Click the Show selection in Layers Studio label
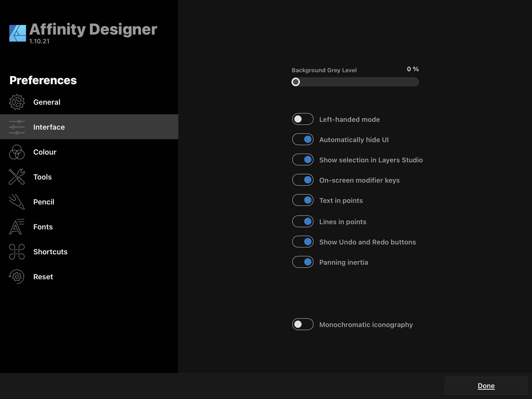Screen dimensions: 532x399 pos(371,160)
